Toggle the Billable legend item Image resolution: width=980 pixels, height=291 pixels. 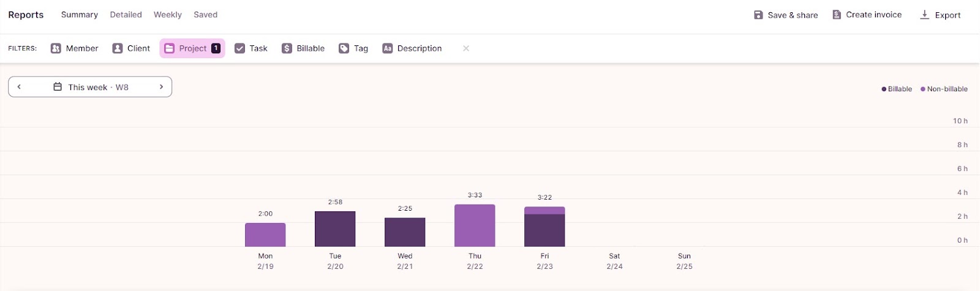(897, 89)
